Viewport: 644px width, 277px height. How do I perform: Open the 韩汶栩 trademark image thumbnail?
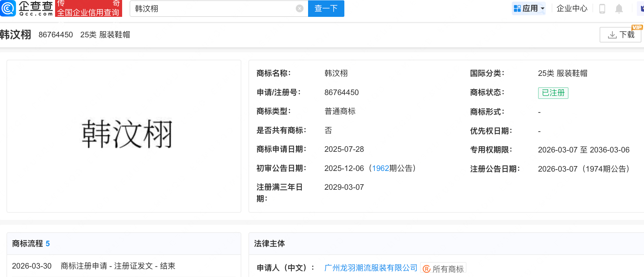pos(127,134)
